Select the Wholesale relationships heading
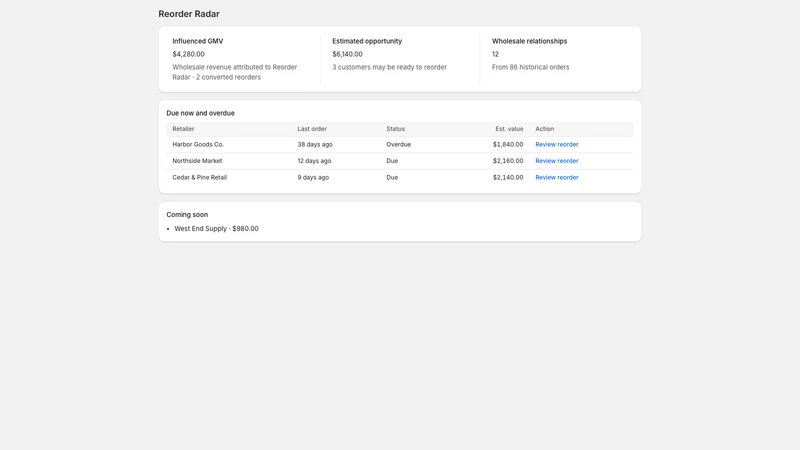The height and width of the screenshot is (450, 800). click(x=529, y=41)
